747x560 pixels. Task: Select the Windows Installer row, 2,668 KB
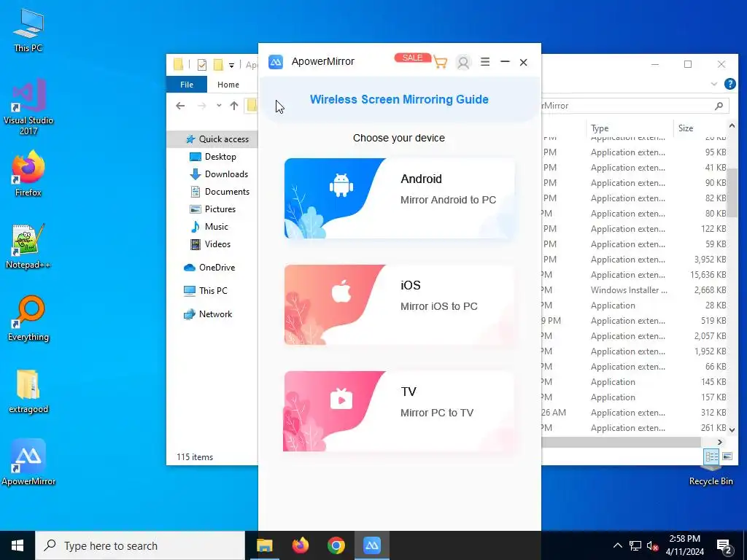tap(635, 290)
